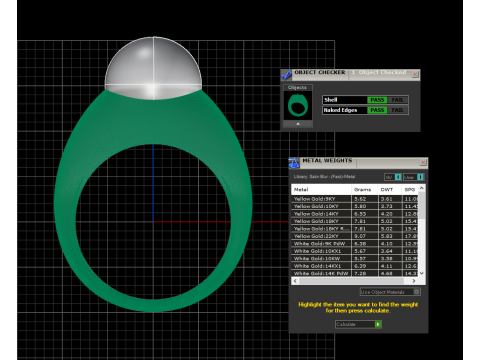Viewport: 480px width, 360px height.
Task: Toggle the GV switch in Metal Weights
Action: pos(393,177)
